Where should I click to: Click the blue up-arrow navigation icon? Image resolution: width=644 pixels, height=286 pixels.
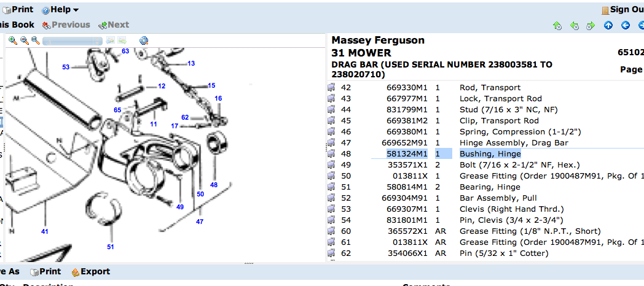click(x=608, y=25)
